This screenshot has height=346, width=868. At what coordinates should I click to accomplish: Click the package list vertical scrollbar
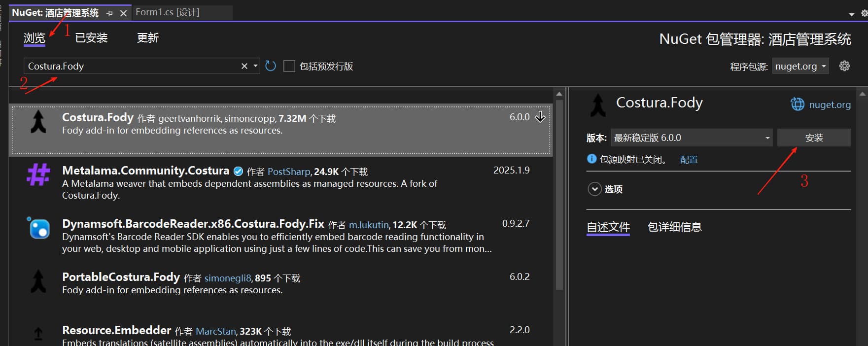click(559, 195)
